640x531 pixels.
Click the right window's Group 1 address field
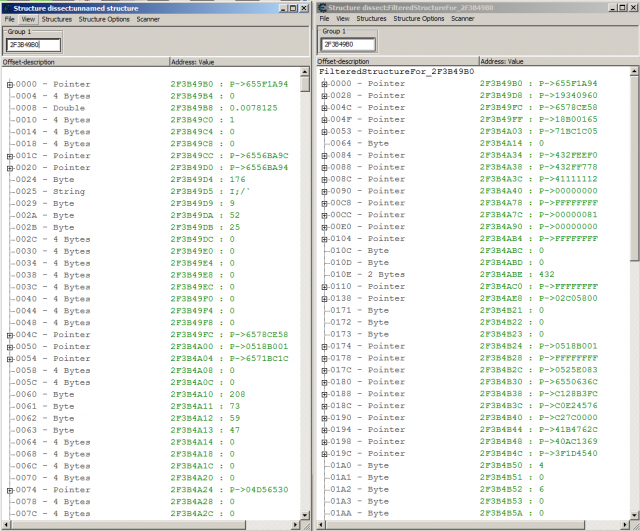[348, 45]
